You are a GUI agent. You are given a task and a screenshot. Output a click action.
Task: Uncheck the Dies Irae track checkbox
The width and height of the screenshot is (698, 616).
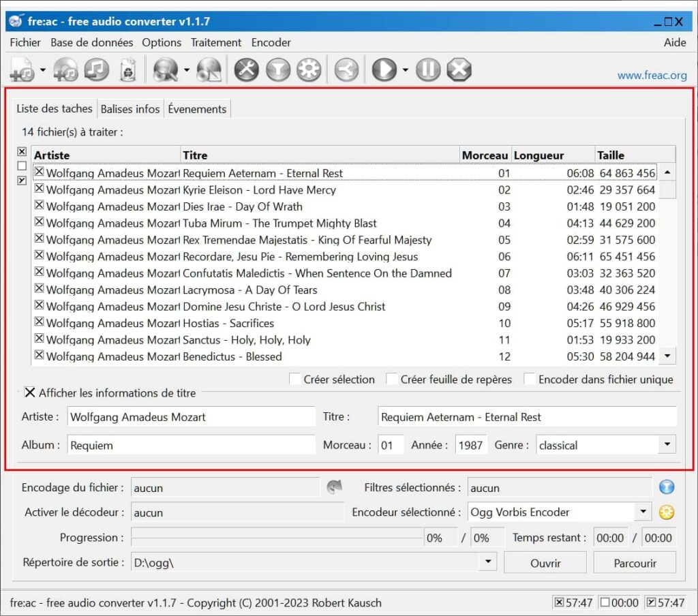(x=39, y=204)
